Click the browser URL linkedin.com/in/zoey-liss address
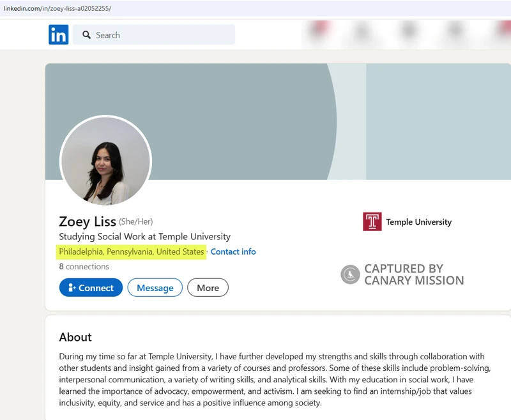This screenshot has height=420, width=511. [x=57, y=8]
